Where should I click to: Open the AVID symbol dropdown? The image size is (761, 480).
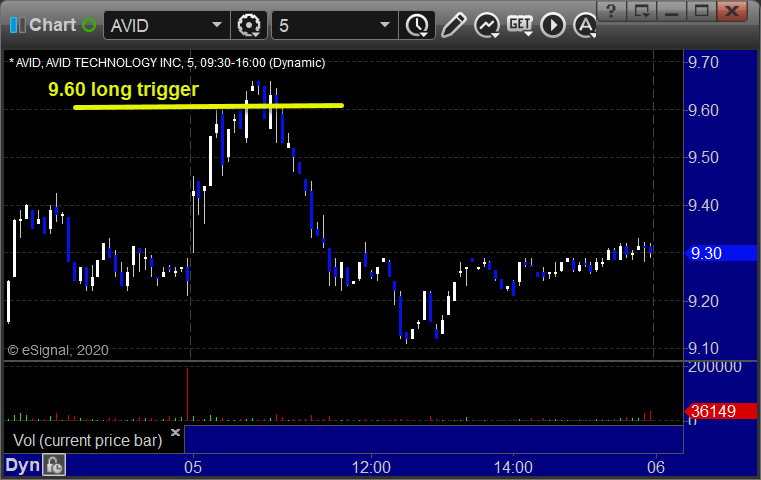point(216,25)
